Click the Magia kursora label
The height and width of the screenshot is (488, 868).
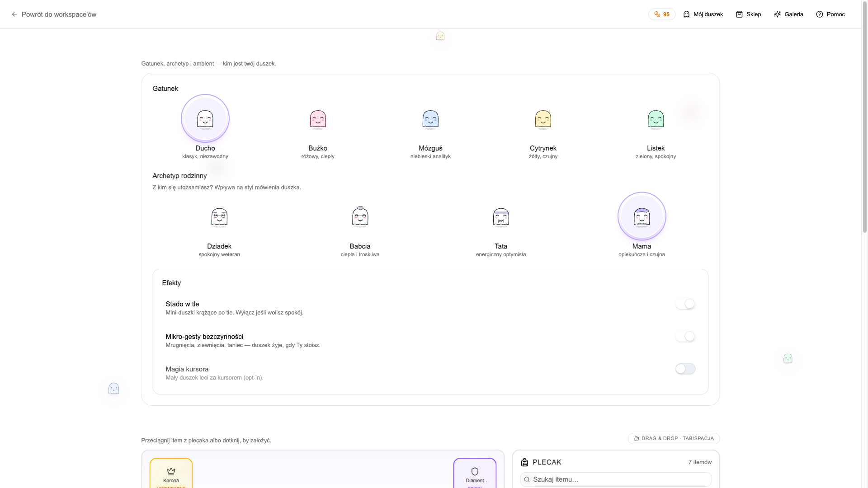187,369
